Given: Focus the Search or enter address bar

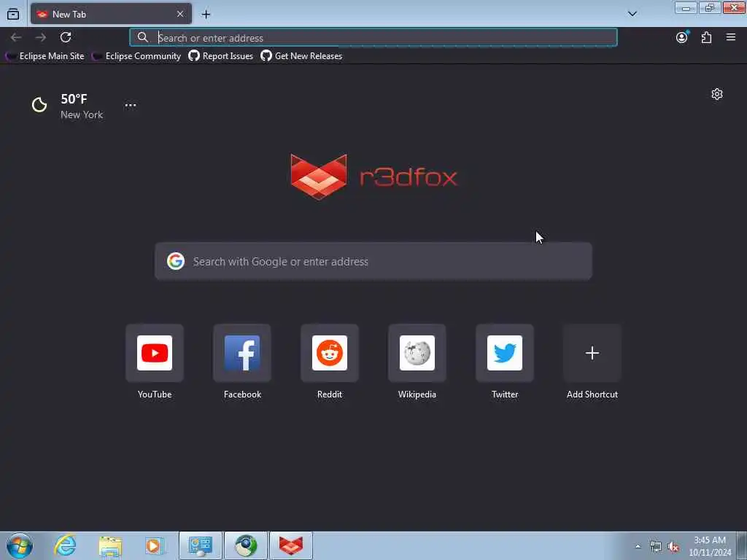Looking at the screenshot, I should (373, 38).
